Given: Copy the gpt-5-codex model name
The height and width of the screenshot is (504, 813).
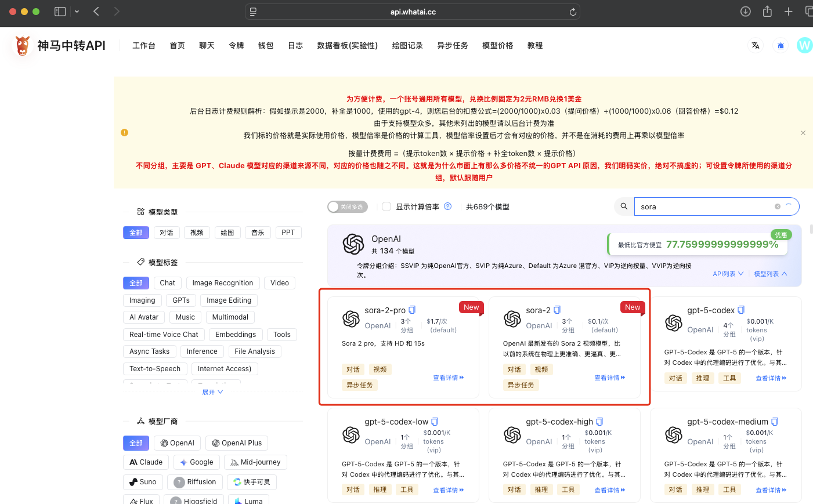Looking at the screenshot, I should pos(741,310).
